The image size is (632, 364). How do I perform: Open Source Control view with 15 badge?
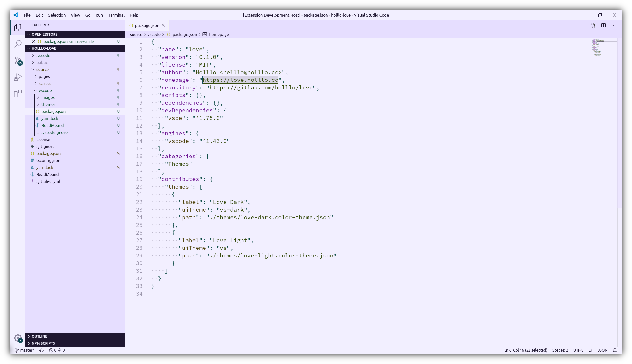pyautogui.click(x=18, y=60)
